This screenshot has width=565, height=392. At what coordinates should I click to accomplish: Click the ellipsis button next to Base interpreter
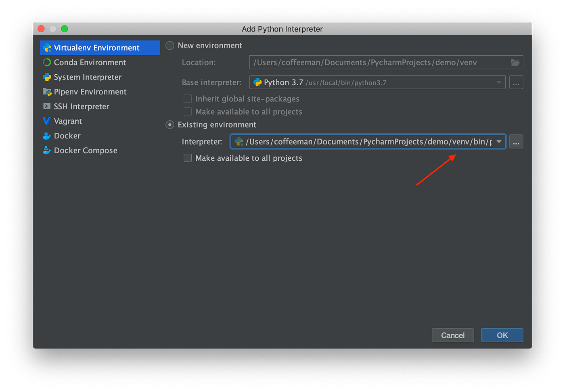pyautogui.click(x=516, y=82)
